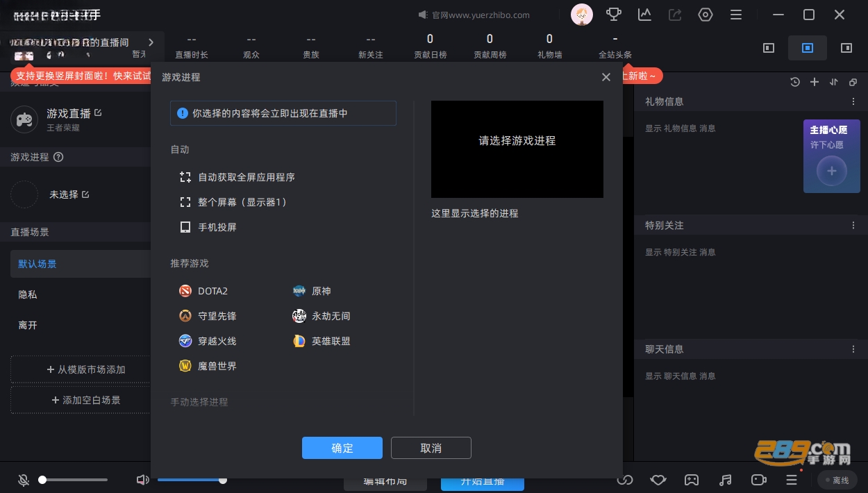
Task: Click the share arrow icon
Action: click(675, 15)
